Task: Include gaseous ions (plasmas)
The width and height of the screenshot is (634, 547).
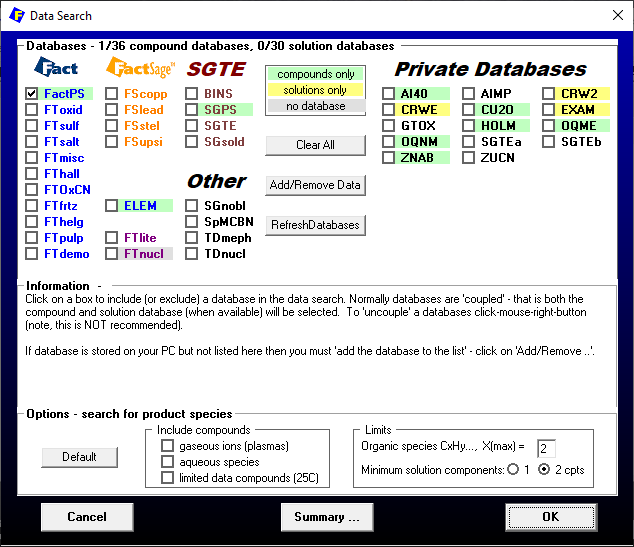Action: (167, 446)
